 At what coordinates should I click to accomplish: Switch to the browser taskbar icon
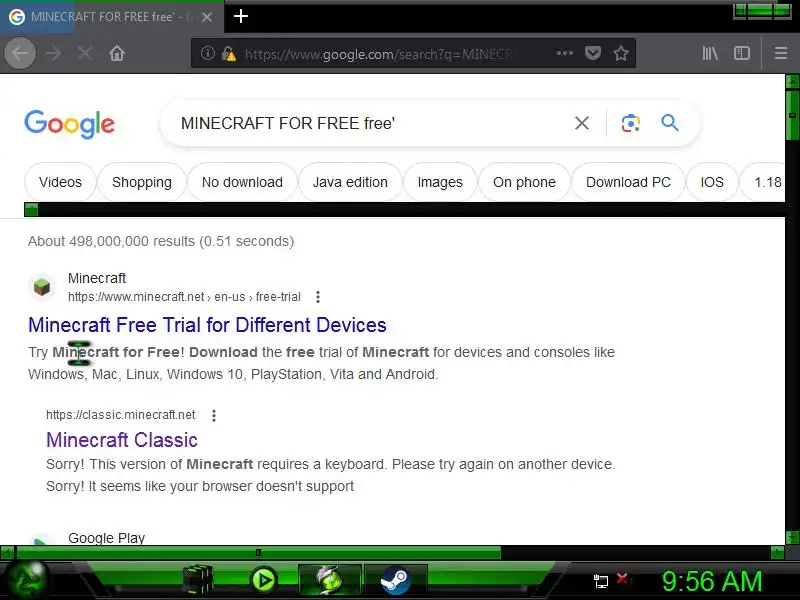330,580
